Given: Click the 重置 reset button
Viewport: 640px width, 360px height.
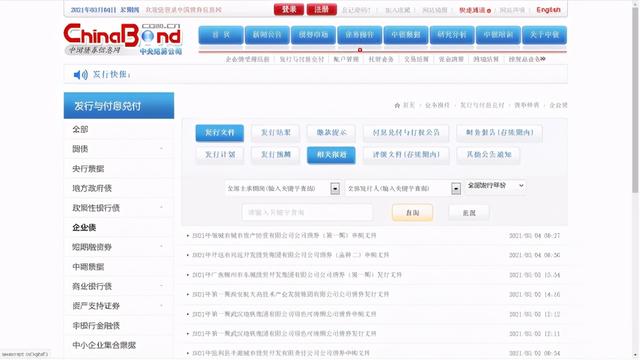Looking at the screenshot, I should (469, 213).
